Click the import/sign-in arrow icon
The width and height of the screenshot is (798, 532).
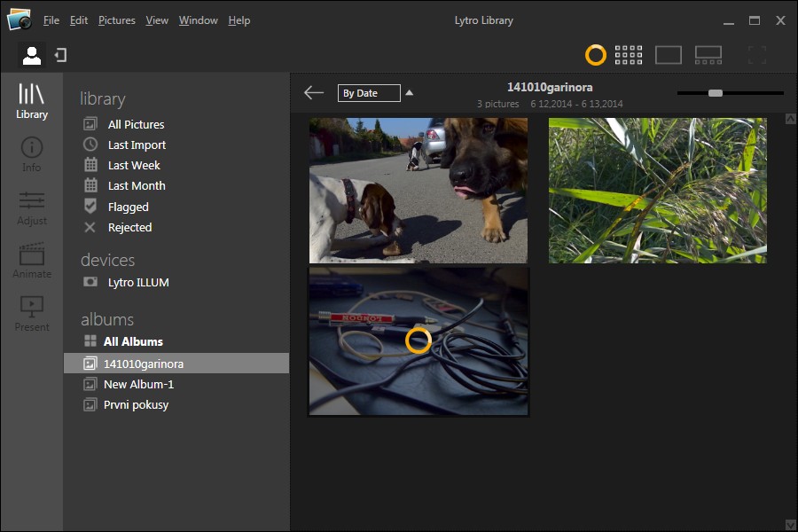(60, 56)
